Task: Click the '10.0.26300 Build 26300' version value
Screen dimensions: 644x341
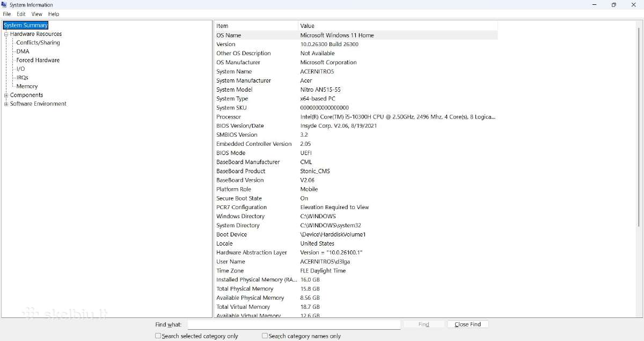Action: point(330,45)
